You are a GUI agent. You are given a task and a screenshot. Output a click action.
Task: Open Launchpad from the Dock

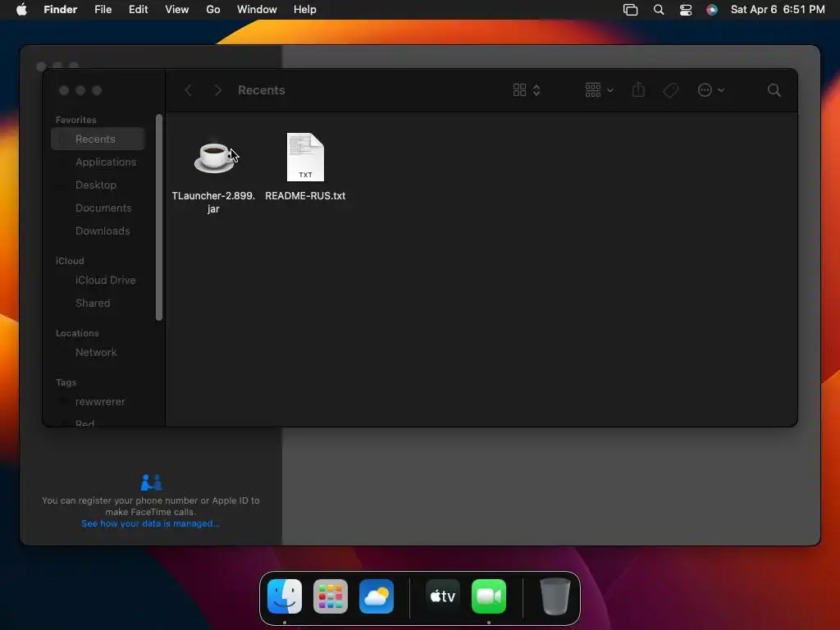pyautogui.click(x=331, y=596)
